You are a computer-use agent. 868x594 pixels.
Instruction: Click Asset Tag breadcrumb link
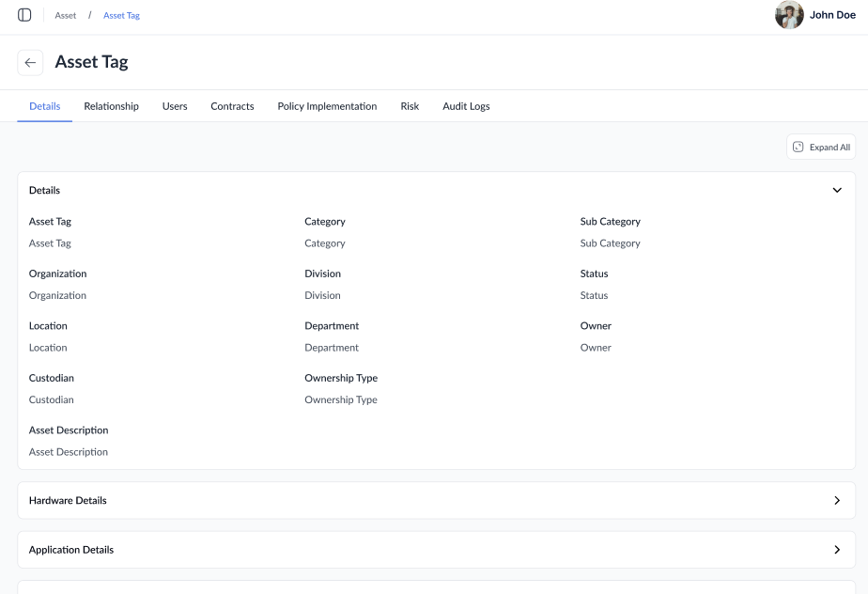pyautogui.click(x=121, y=16)
